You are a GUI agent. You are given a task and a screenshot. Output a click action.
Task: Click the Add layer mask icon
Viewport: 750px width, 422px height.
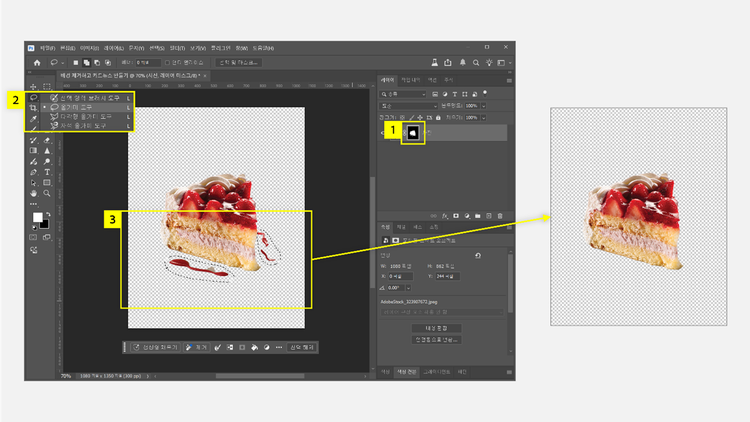click(x=456, y=216)
